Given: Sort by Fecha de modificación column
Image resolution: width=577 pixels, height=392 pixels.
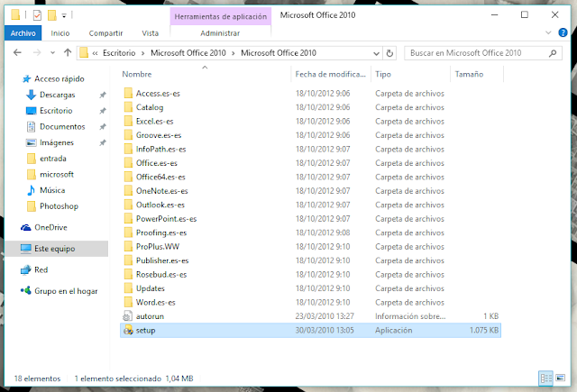Looking at the screenshot, I should click(331, 74).
